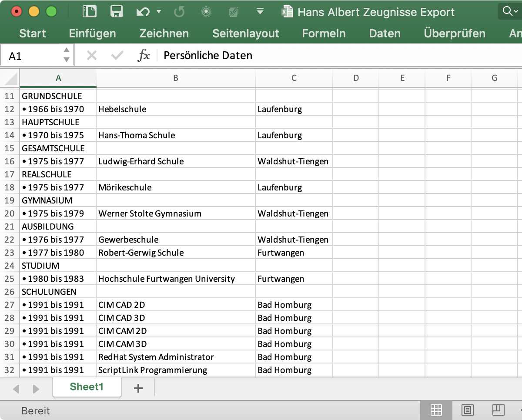The image size is (522, 420).
Task: Click the CIM CAM 3D cell
Action: 176,344
